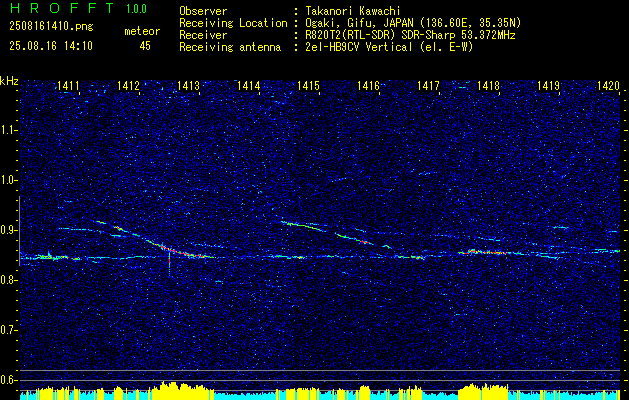Click the 1417 time marker

pyautogui.click(x=428, y=85)
